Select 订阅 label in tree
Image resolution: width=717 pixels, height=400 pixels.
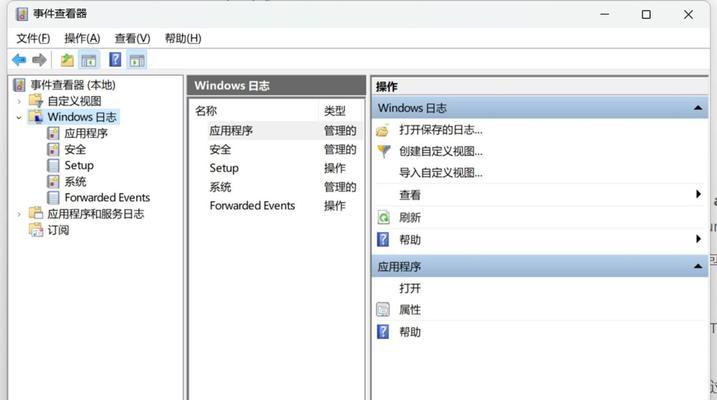(58, 230)
